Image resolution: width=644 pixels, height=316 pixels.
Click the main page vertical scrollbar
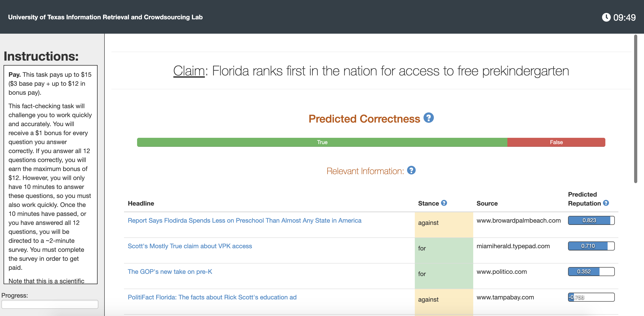point(635,109)
